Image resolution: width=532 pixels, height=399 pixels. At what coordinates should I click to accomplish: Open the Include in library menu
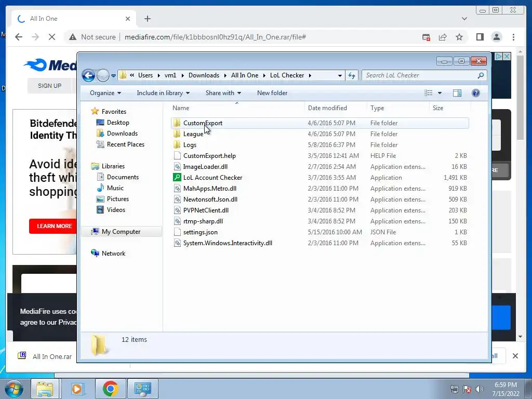tap(163, 93)
